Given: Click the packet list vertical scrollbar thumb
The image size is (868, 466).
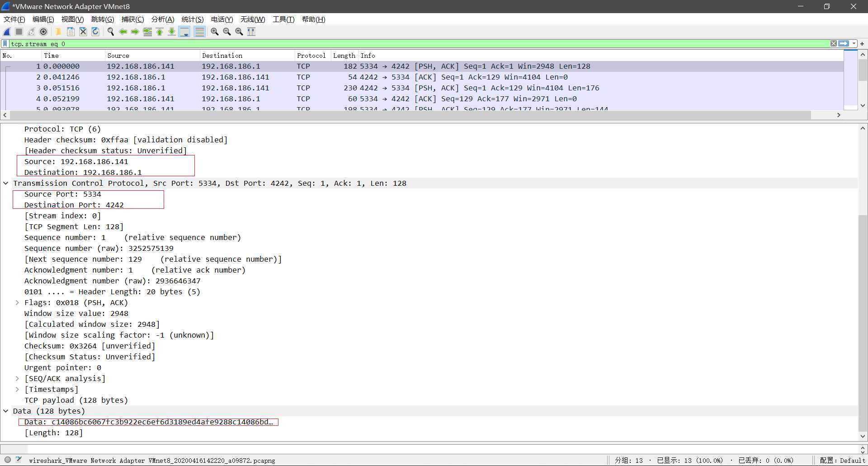Looking at the screenshot, I should [x=863, y=71].
